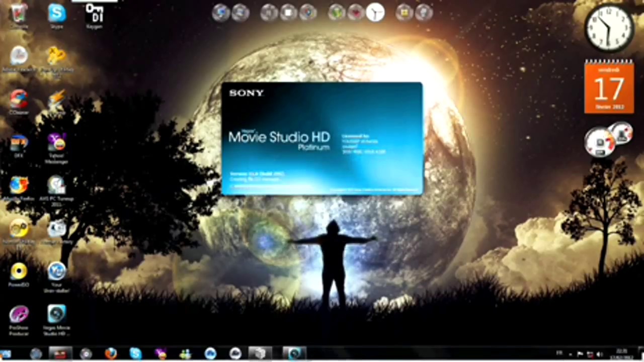Select the Keygen desktop icon

[x=95, y=16]
